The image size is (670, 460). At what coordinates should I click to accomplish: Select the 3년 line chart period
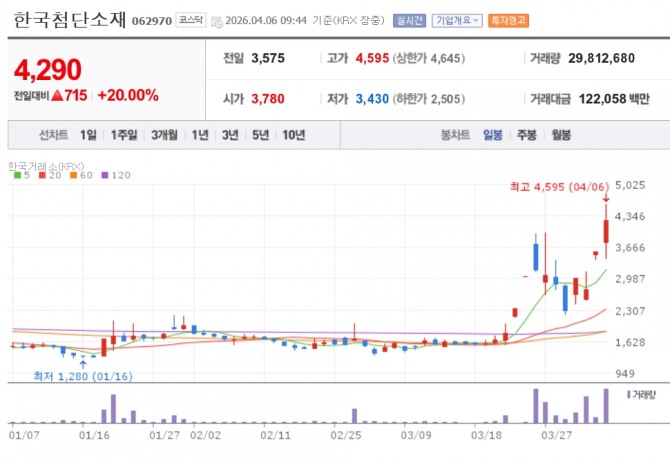pyautogui.click(x=230, y=135)
